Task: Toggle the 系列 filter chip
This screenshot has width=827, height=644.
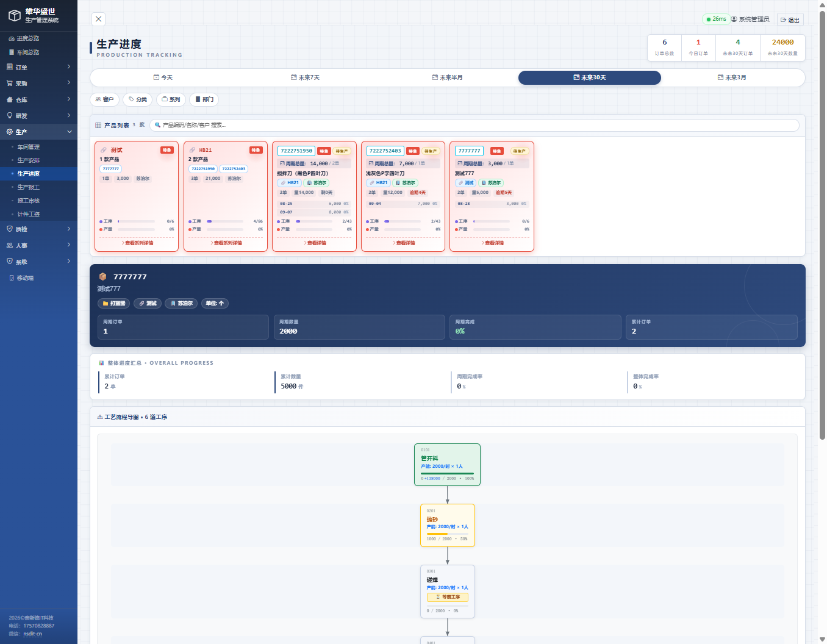Action: [171, 99]
